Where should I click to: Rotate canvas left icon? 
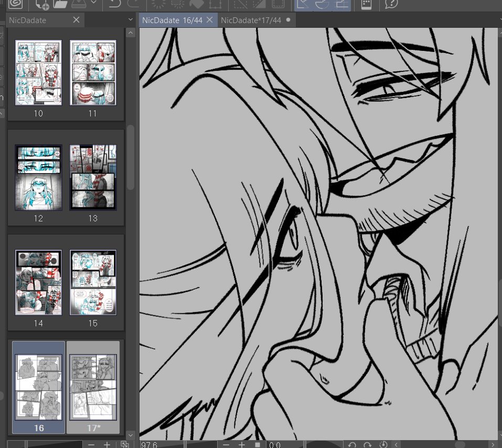[x=352, y=445]
